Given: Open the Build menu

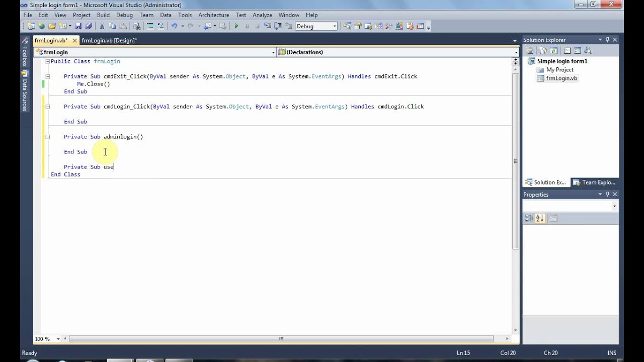Looking at the screenshot, I should click(103, 15).
